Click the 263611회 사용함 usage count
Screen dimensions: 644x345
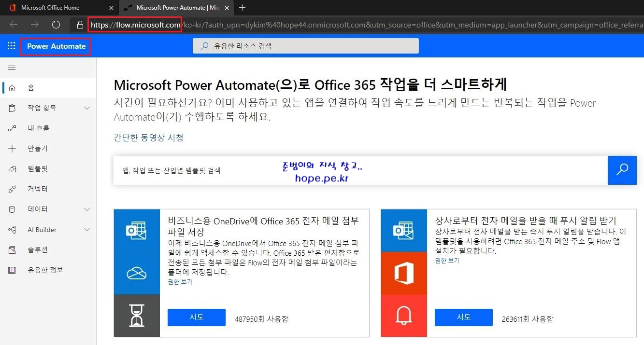point(528,319)
